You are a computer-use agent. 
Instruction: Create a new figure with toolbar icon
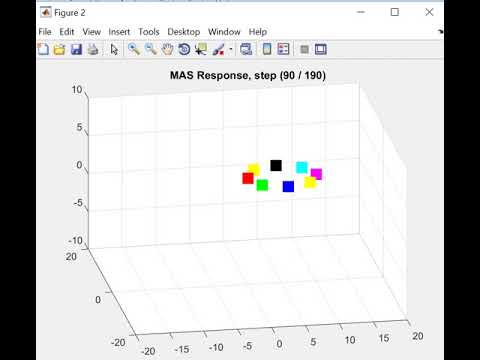tap(43, 49)
